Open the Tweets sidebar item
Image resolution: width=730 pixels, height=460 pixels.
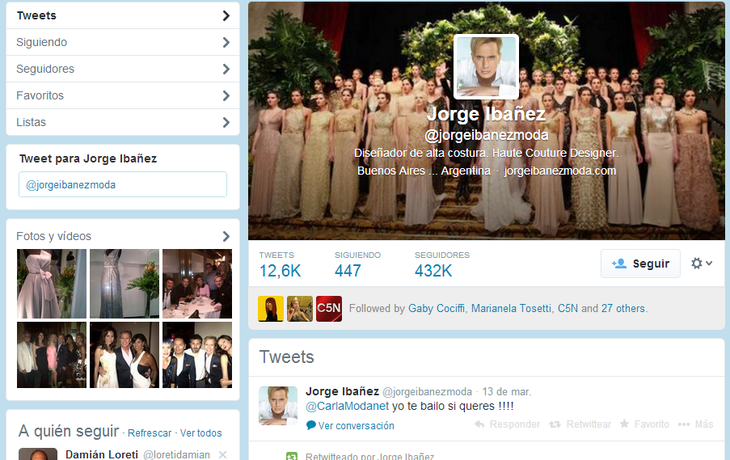(x=123, y=15)
